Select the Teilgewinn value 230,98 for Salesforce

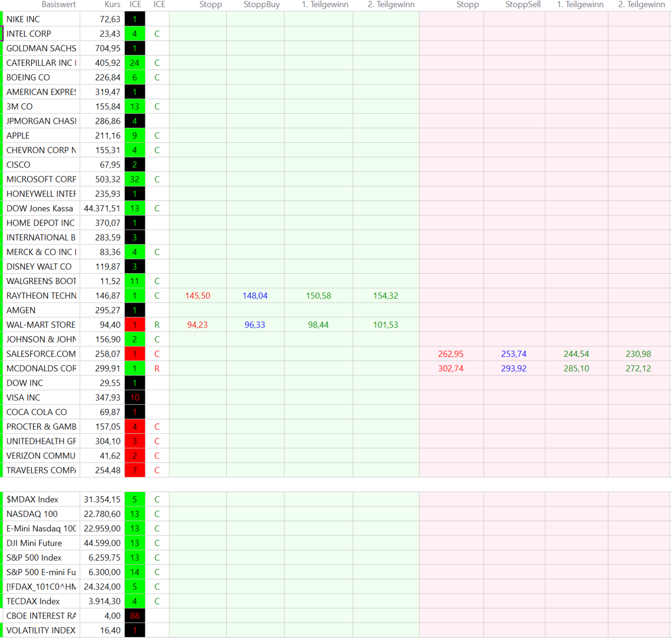[x=638, y=354]
